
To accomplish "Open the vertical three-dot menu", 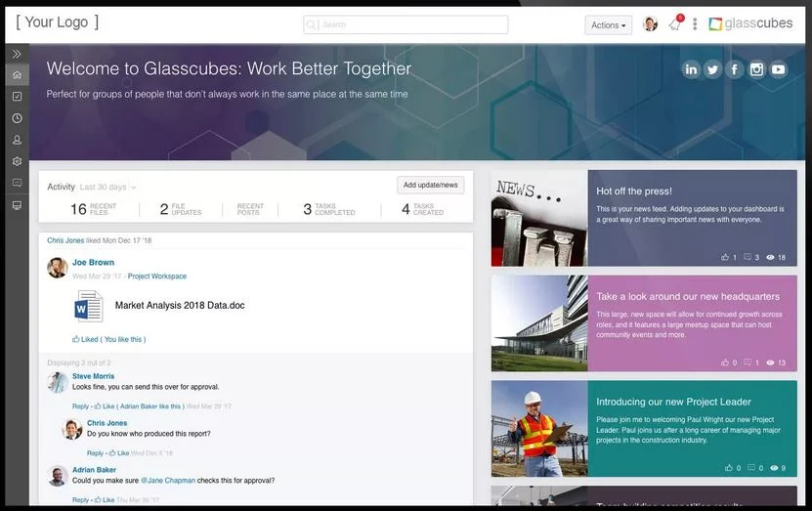I will (x=695, y=23).
